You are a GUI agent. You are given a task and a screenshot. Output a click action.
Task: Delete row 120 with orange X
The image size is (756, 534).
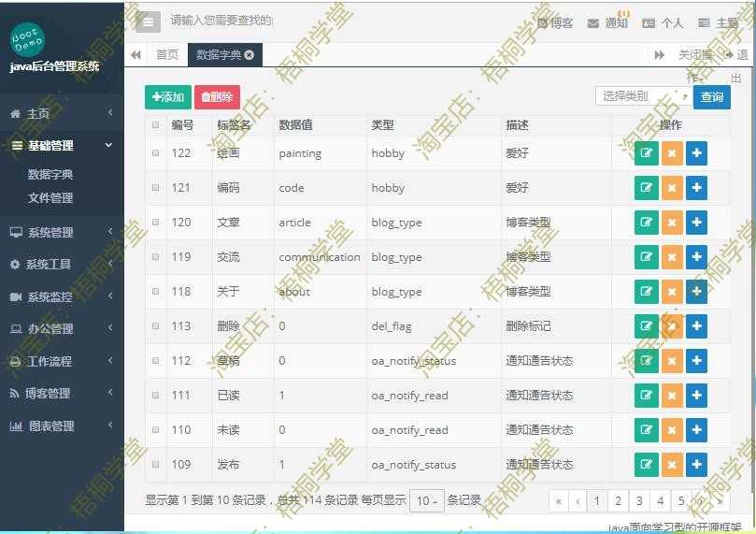pyautogui.click(x=672, y=223)
